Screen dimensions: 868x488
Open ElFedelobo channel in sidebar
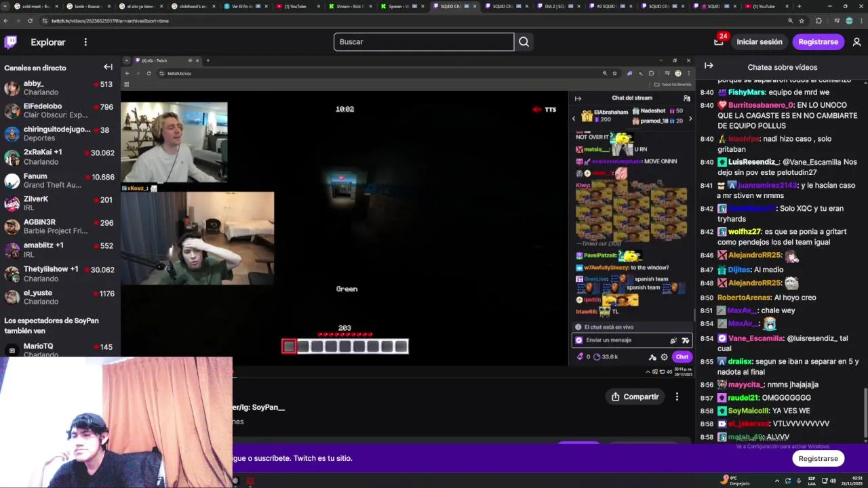coord(59,110)
